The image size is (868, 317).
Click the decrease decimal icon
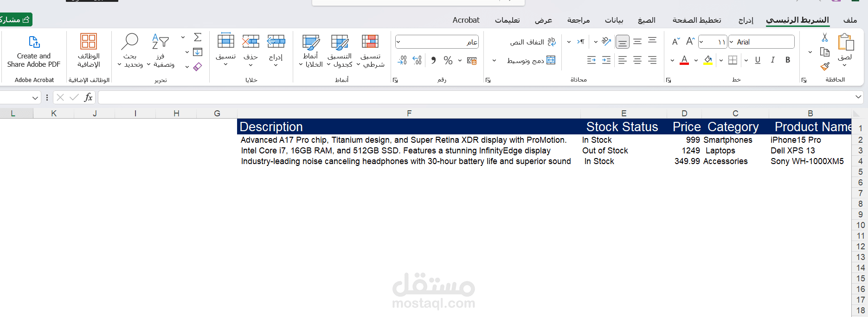(402, 60)
